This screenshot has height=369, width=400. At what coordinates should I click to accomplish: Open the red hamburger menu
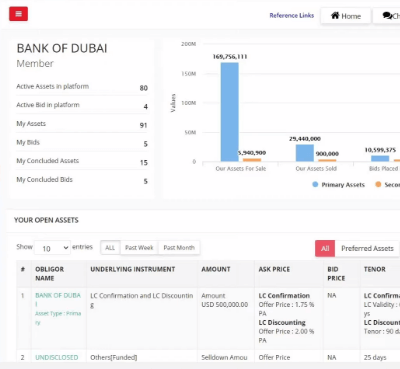(x=18, y=14)
